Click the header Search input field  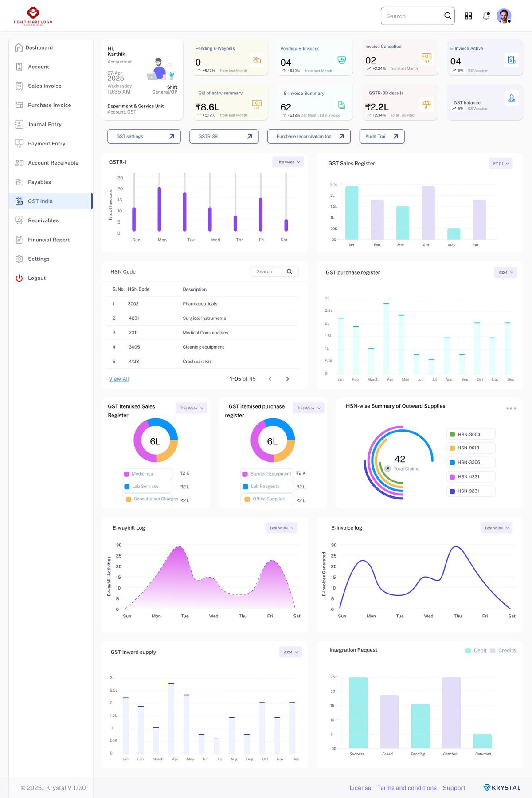click(x=418, y=16)
